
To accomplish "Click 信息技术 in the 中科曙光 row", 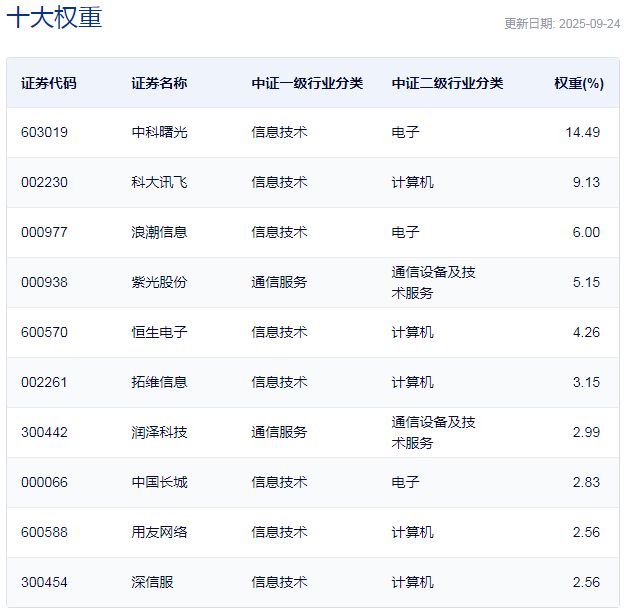I will point(279,132).
